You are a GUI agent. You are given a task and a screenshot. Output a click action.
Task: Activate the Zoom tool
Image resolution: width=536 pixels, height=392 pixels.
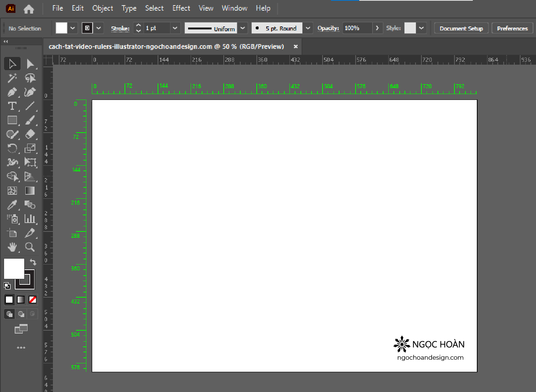tap(30, 247)
